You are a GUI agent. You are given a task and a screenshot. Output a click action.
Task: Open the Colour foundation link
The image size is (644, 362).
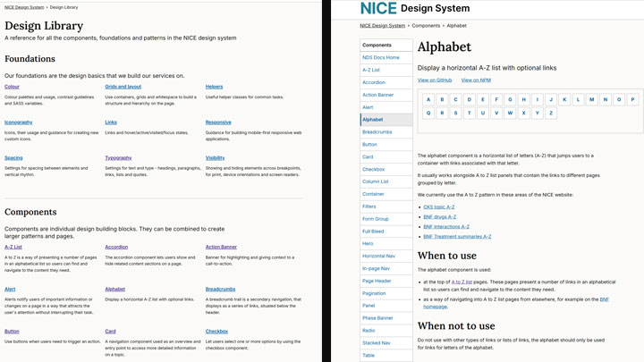(12, 87)
